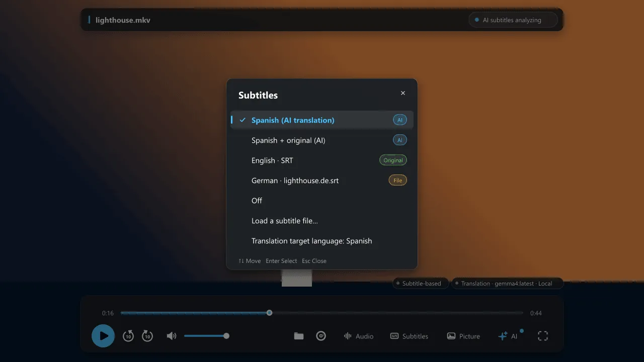The height and width of the screenshot is (362, 644).
Task: Open file with the folder icon
Action: 299,336
